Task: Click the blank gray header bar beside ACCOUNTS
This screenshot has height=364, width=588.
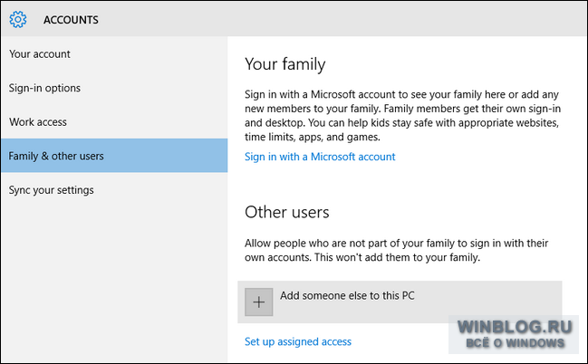Action: (338, 19)
